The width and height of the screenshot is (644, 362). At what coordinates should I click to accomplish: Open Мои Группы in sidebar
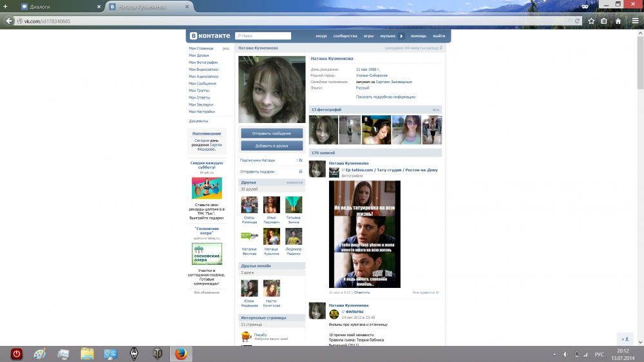pos(199,90)
